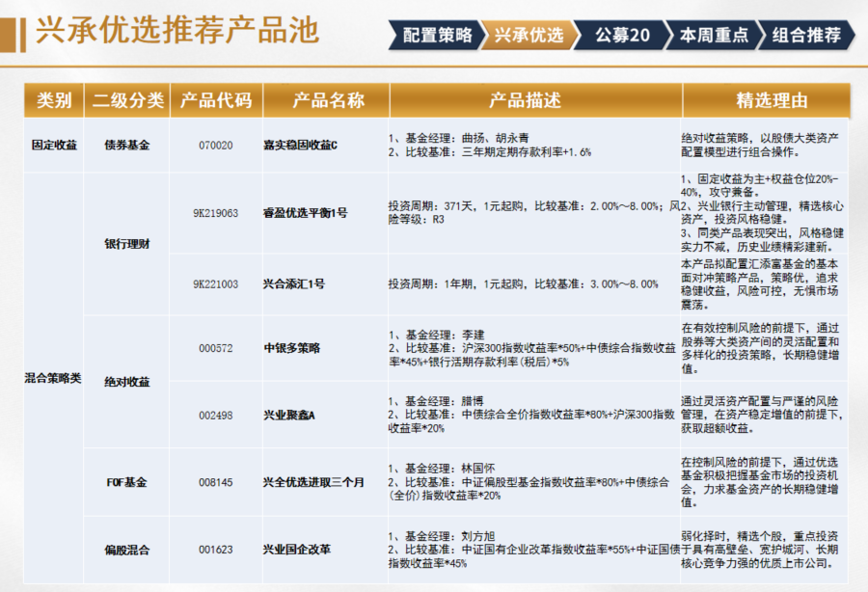Select product name 嘉实稳固收益C
This screenshot has height=592, width=868.
tap(300, 145)
